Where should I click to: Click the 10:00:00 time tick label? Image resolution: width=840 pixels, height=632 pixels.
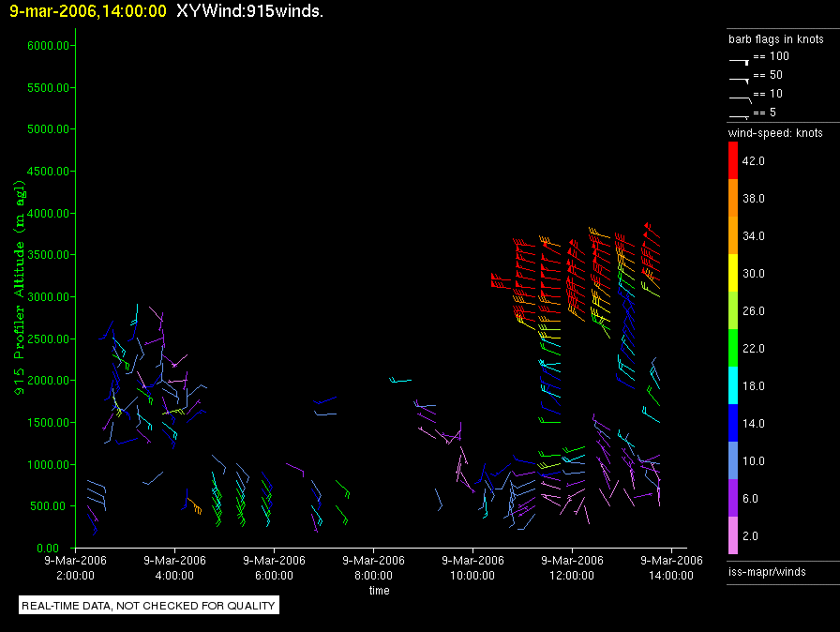click(472, 576)
